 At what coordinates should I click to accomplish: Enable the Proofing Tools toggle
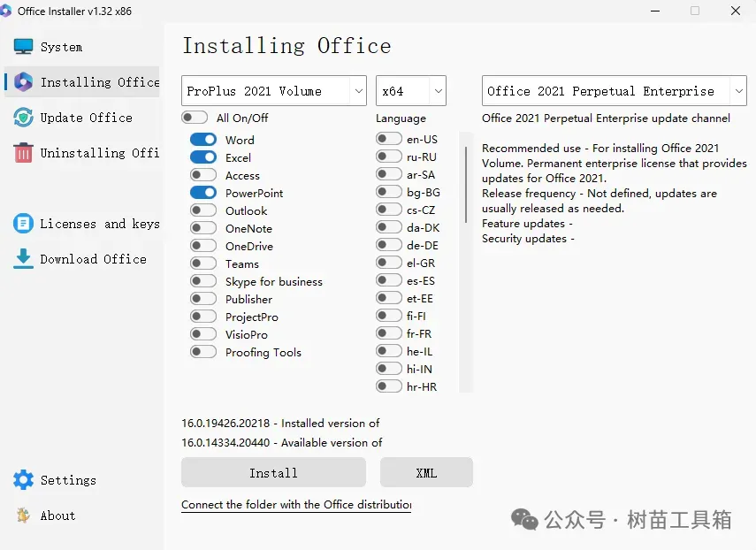pos(203,352)
